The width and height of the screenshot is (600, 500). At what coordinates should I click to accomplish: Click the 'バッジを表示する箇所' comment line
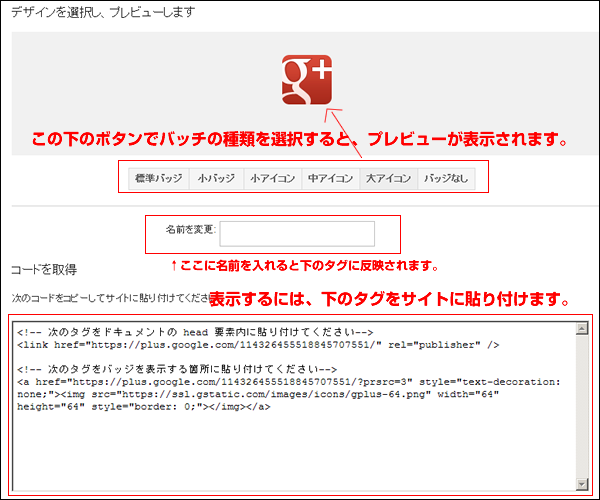pyautogui.click(x=177, y=369)
